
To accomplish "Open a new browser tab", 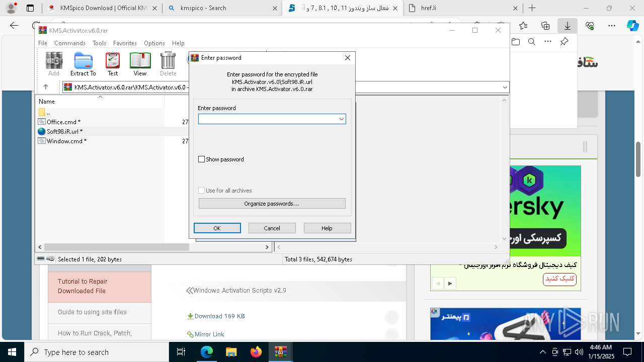I will [x=532, y=8].
